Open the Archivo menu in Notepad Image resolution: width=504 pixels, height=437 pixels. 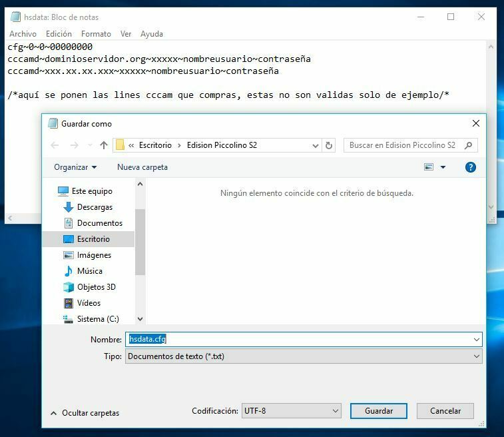[23, 34]
